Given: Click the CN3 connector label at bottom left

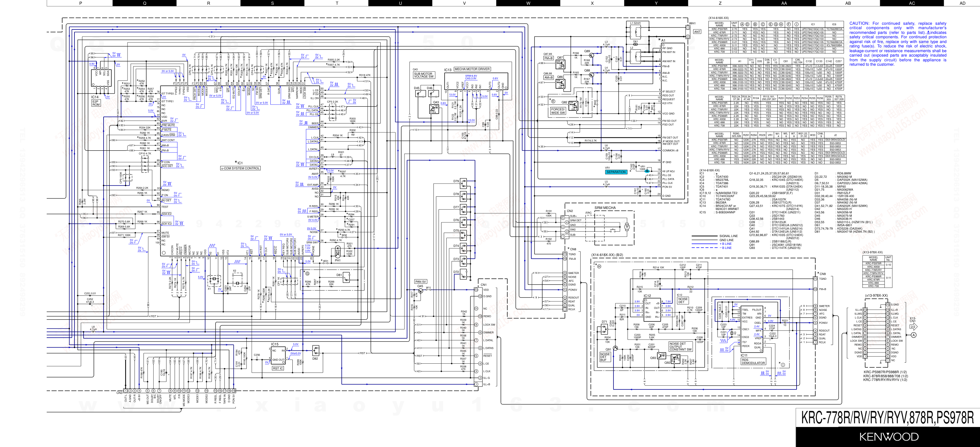Looking at the screenshot, I should click(119, 392).
